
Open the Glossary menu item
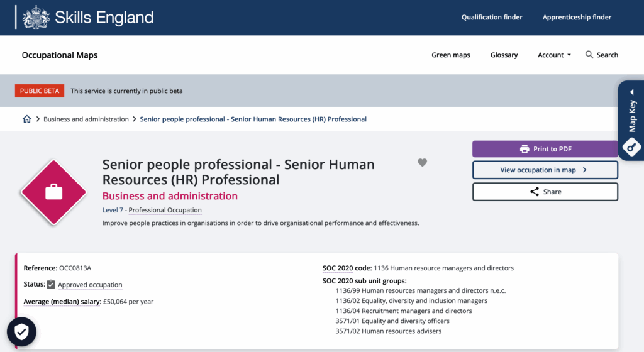[504, 55]
